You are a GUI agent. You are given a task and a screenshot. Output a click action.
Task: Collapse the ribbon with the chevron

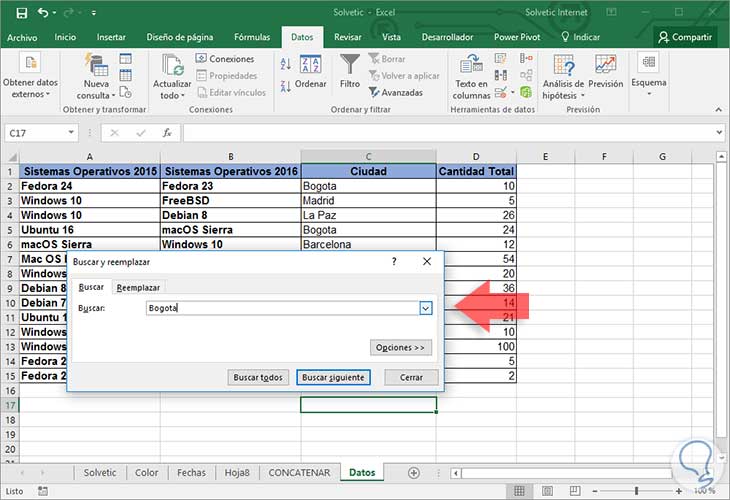coord(719,109)
